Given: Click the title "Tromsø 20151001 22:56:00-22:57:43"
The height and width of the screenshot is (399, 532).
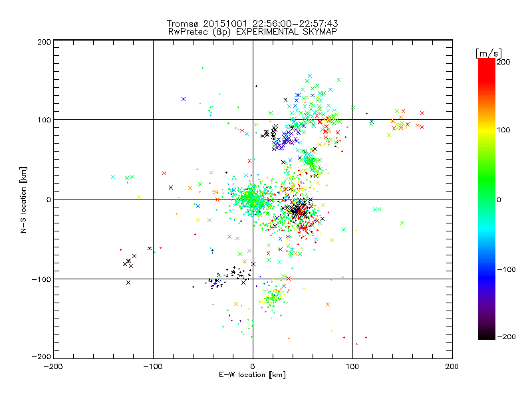Looking at the screenshot, I should pyautogui.click(x=252, y=23).
